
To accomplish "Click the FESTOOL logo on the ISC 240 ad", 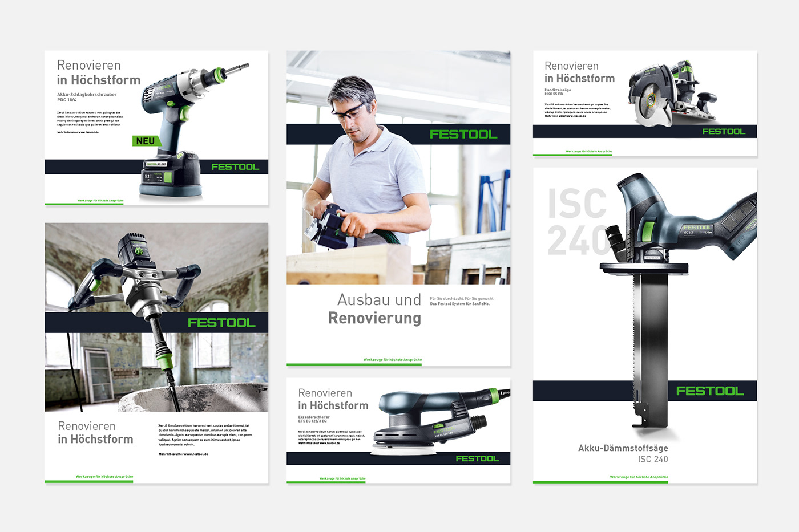I will [x=711, y=391].
